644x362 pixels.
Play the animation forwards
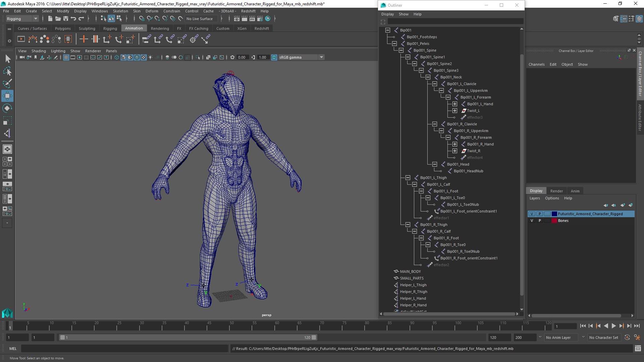[x=613, y=326]
